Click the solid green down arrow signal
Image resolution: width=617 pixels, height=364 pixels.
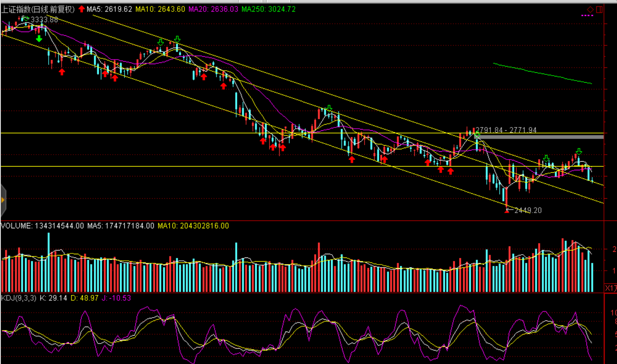(x=39, y=39)
